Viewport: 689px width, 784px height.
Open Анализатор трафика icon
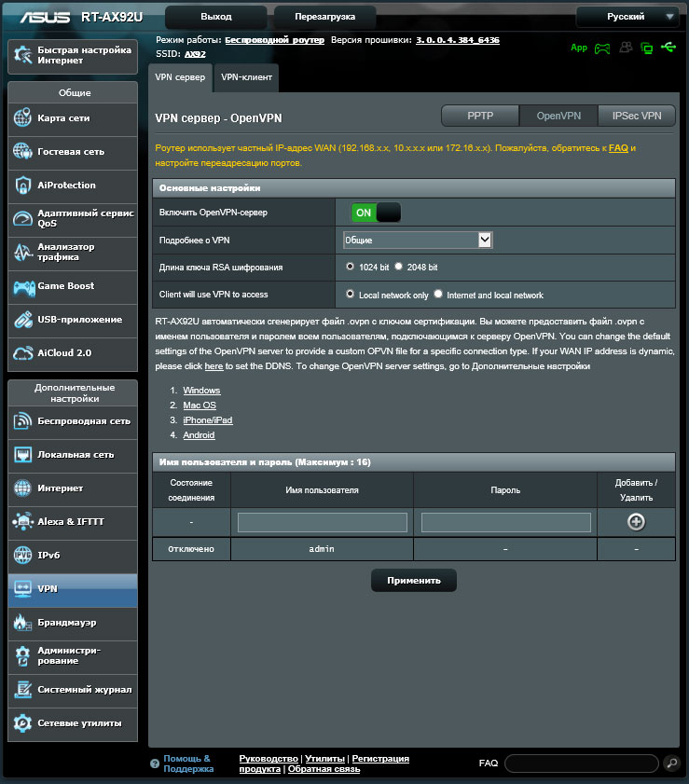[x=22, y=252]
